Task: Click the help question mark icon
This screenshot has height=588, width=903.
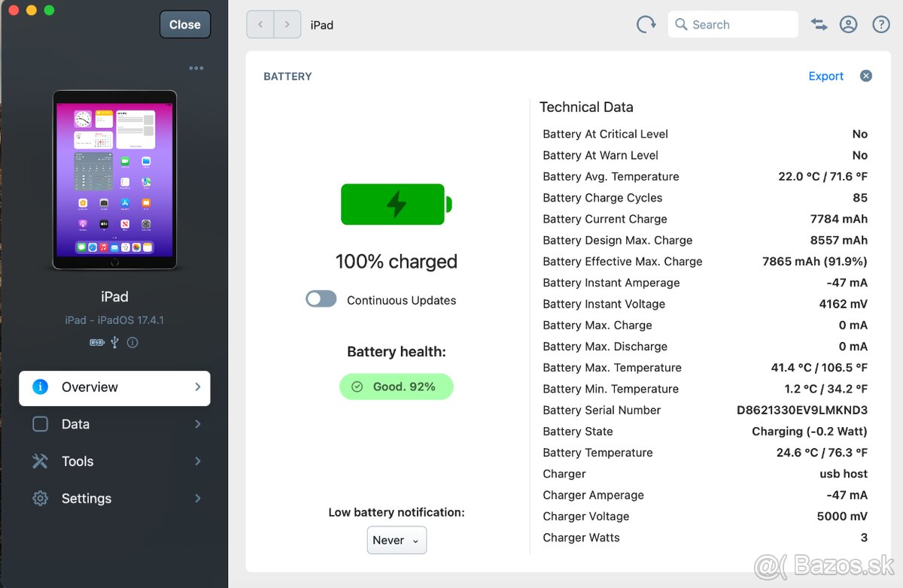Action: point(880,25)
